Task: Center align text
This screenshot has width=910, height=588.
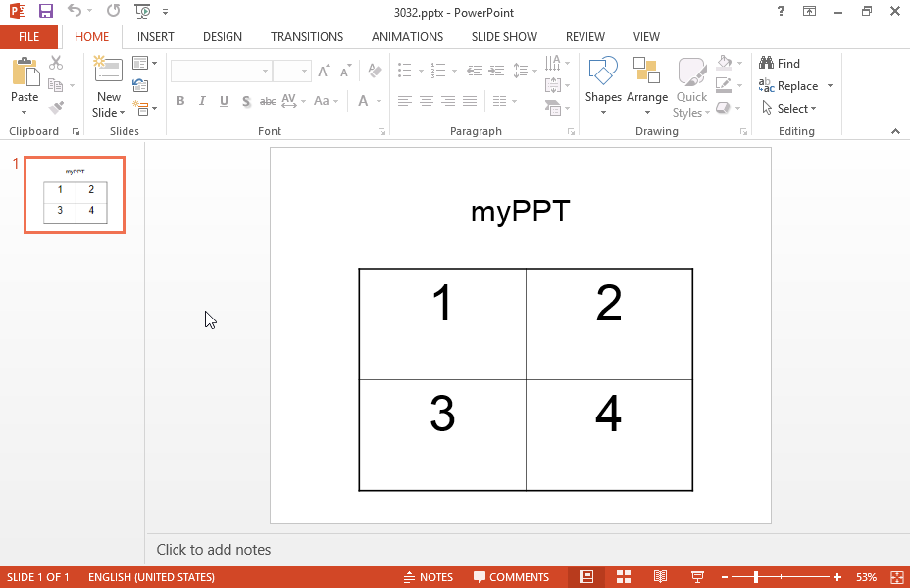Action: pyautogui.click(x=427, y=102)
